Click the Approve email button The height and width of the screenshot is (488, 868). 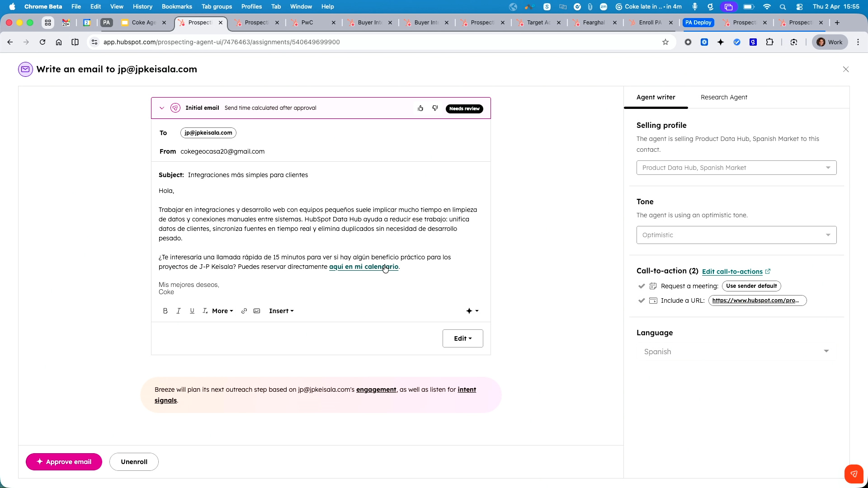64,462
